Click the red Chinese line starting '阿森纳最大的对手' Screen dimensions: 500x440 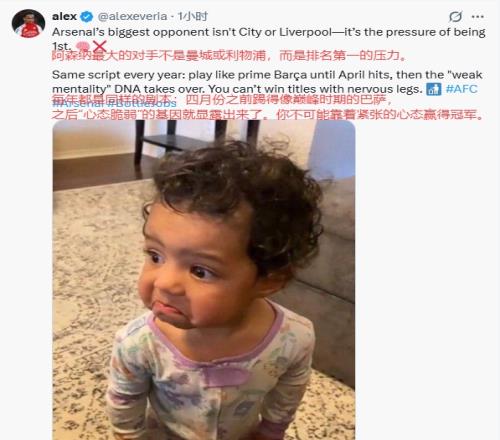(229, 55)
